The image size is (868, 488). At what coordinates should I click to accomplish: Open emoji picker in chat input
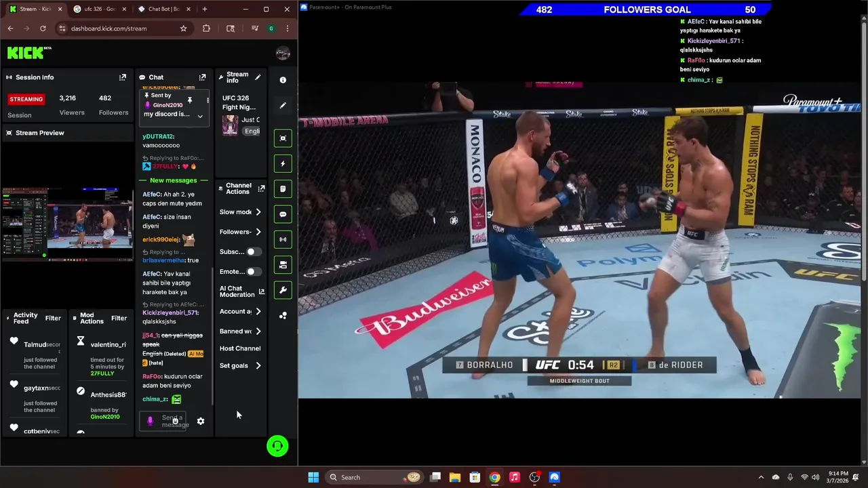pos(175,421)
